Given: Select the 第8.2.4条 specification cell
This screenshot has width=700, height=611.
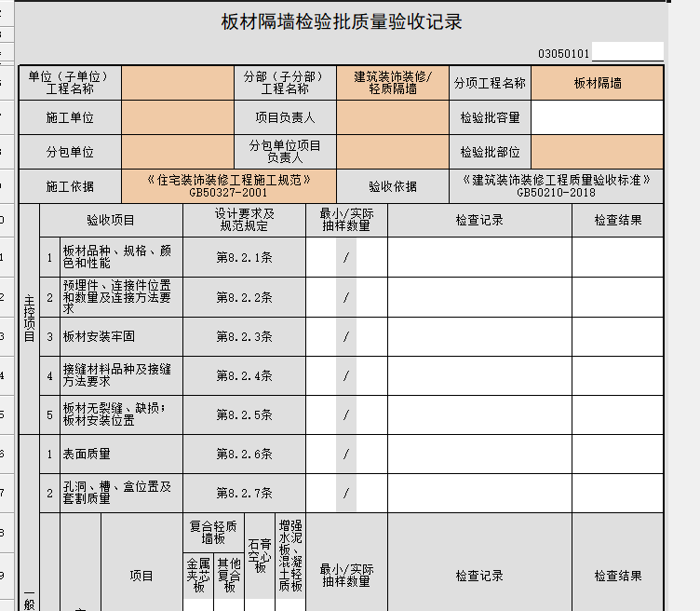Looking at the screenshot, I should tap(244, 376).
